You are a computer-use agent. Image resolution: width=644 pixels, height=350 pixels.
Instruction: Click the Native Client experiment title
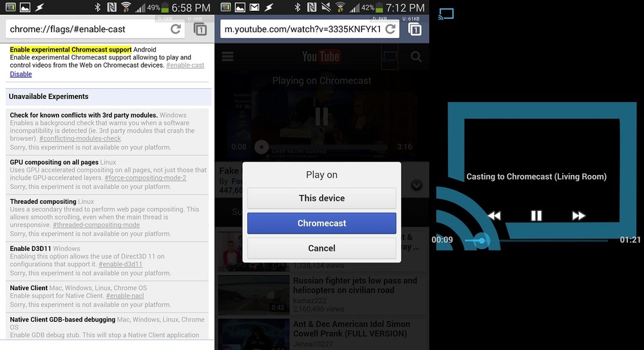[x=29, y=288]
